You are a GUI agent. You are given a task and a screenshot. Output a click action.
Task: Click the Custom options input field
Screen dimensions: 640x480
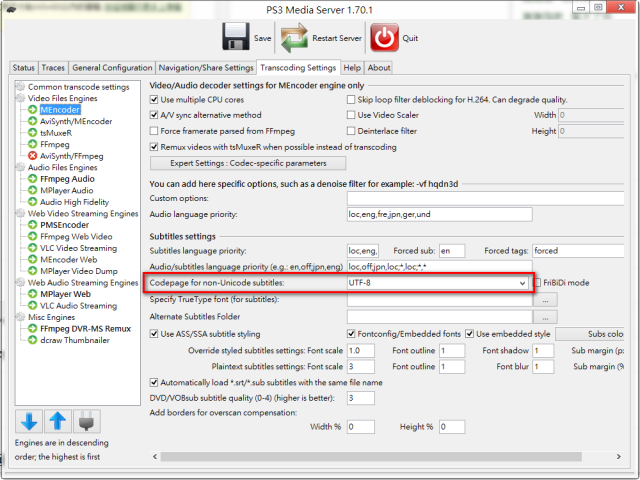coord(485,198)
